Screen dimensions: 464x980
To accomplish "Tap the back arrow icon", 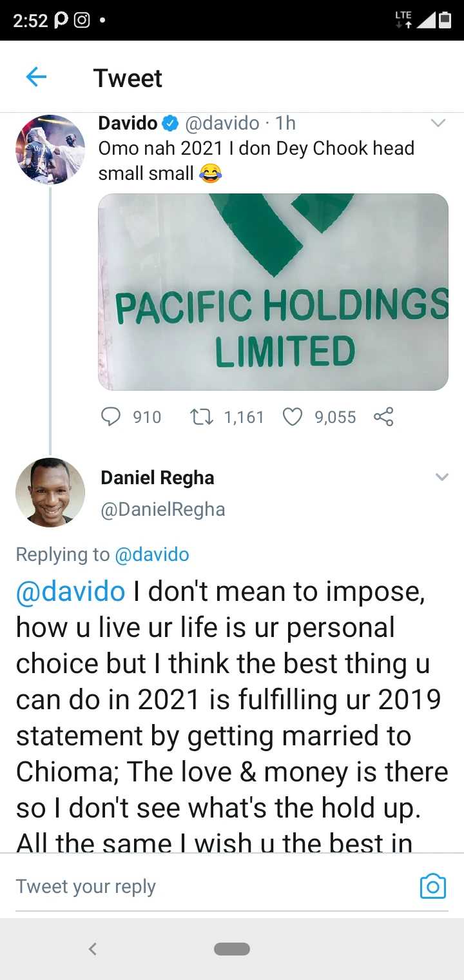I will click(x=36, y=78).
